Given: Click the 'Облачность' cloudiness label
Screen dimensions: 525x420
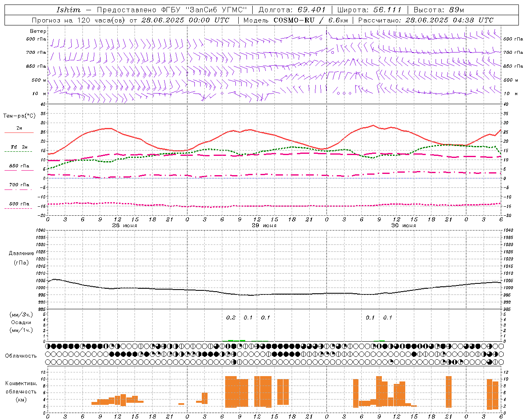Looking at the screenshot, I should [x=21, y=356].
